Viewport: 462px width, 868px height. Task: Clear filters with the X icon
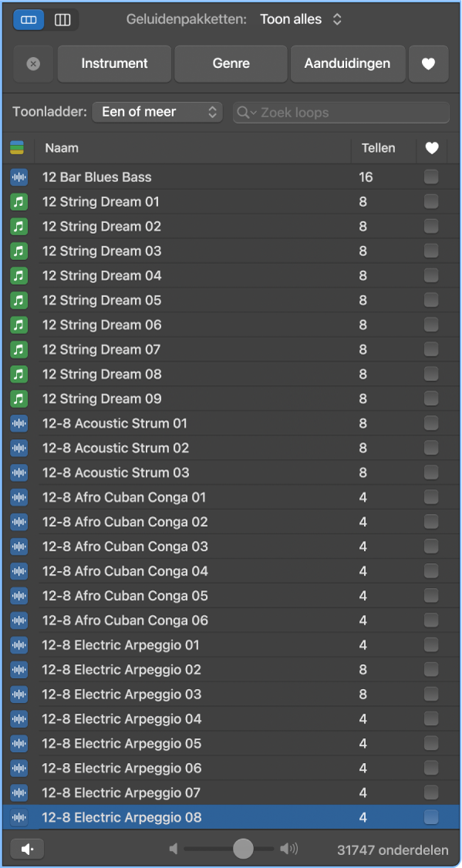pos(33,64)
